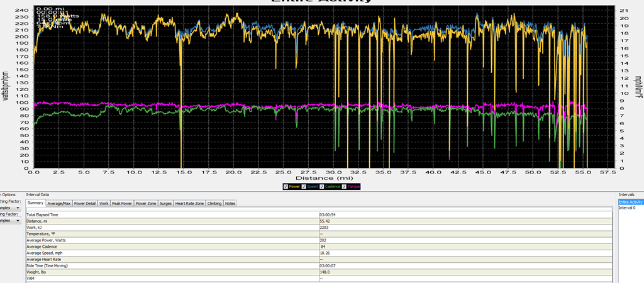This screenshot has height=283, width=644.
Task: Uncheck the Torque series checkbox
Action: [x=344, y=187]
